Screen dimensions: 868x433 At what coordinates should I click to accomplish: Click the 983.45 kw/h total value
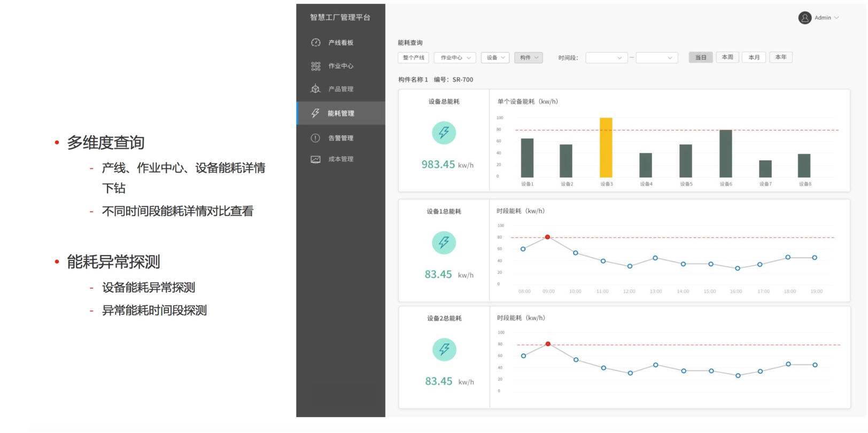tap(447, 165)
